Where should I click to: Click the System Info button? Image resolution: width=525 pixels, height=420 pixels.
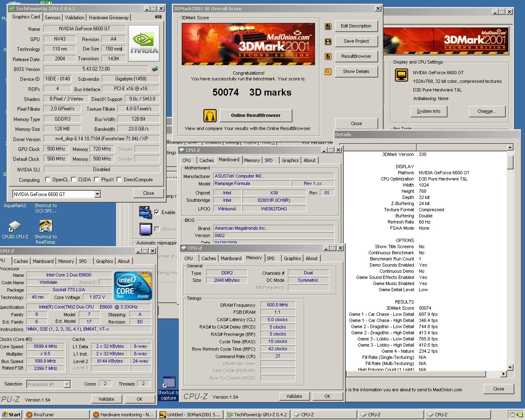point(428,111)
